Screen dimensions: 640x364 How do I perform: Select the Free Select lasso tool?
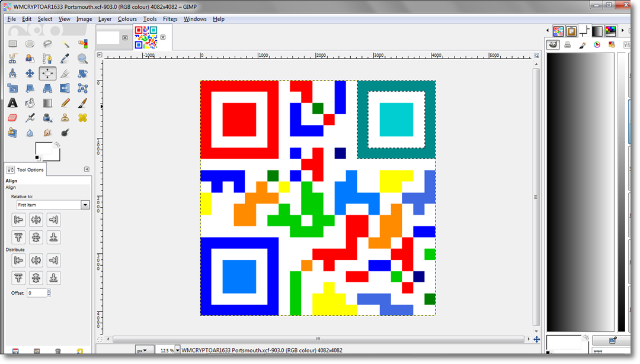pos(47,44)
